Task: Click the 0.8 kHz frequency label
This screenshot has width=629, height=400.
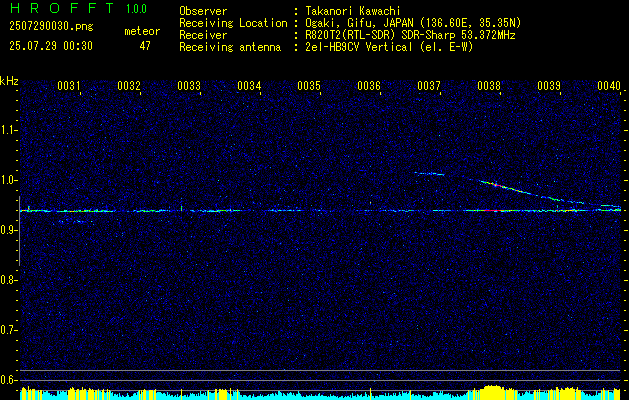Action: pyautogui.click(x=8, y=280)
